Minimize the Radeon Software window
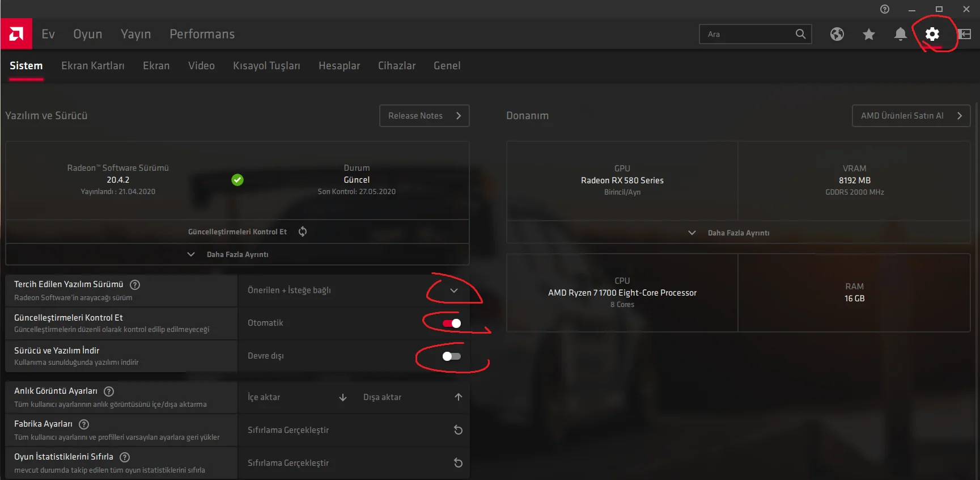This screenshot has height=480, width=980. tap(911, 9)
